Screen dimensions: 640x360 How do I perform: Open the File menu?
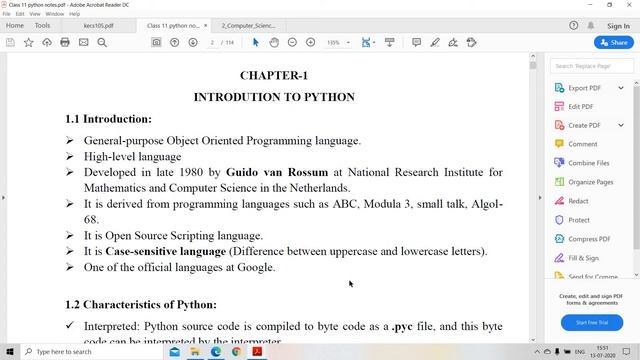(x=6, y=14)
